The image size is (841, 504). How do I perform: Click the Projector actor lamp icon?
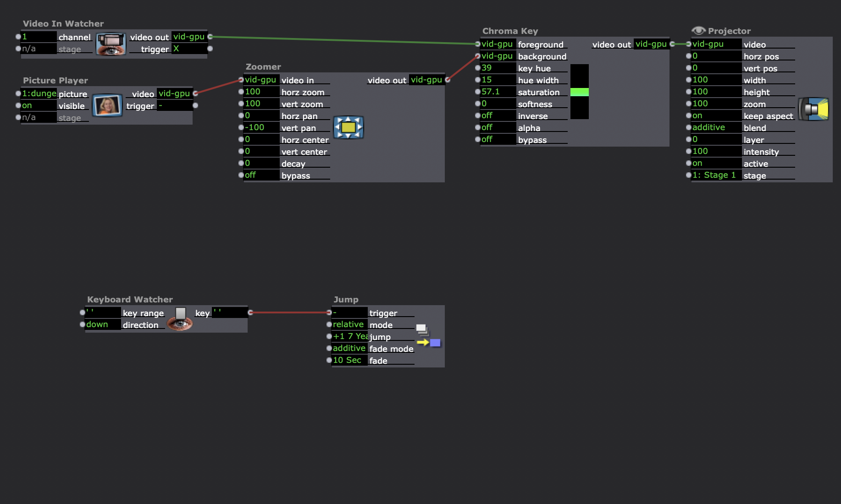point(813,110)
